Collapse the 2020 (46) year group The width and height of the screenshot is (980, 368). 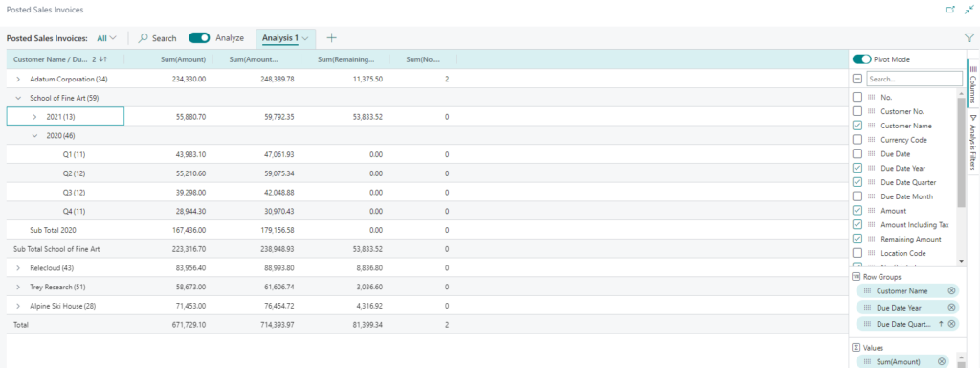point(35,136)
